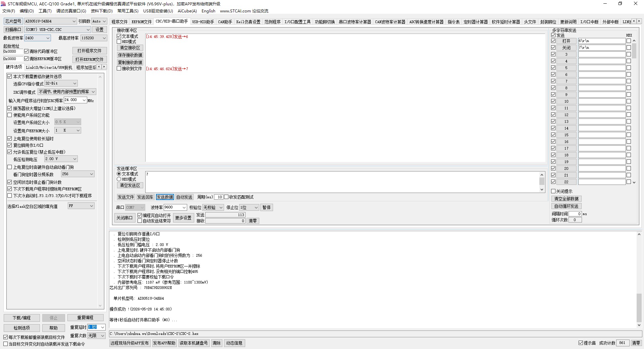Switch to the USB-HID助手 tab
Viewport: 644px width, 349px height.
click(x=203, y=22)
